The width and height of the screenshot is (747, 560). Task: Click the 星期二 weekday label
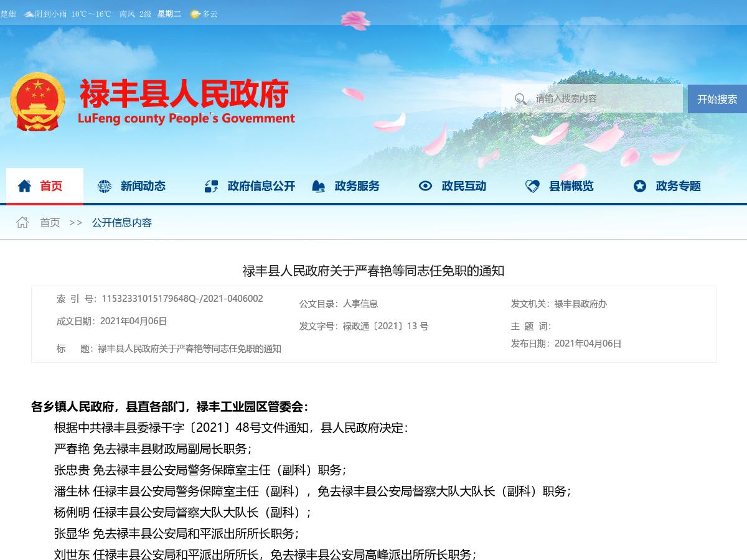point(169,14)
